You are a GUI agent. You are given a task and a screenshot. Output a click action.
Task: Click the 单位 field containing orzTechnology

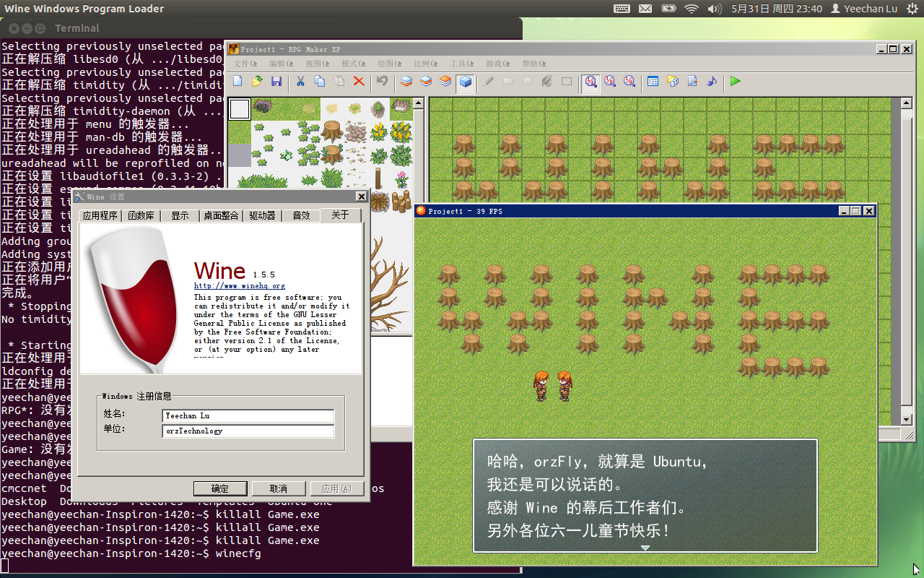point(248,431)
